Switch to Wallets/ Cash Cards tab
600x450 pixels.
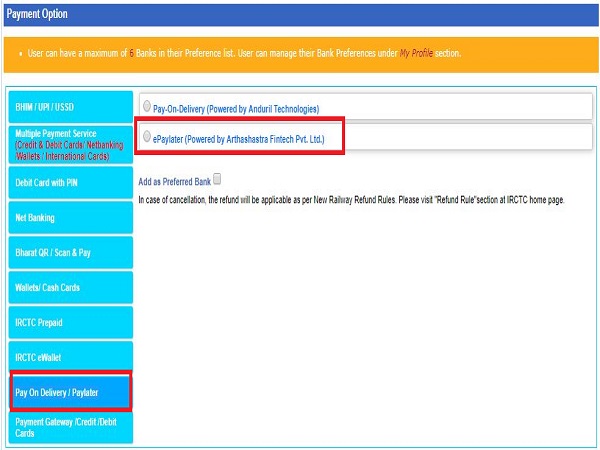tap(70, 287)
